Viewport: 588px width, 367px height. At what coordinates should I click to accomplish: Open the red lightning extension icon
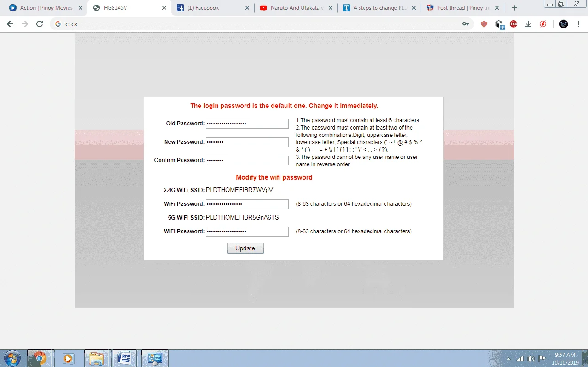pyautogui.click(x=543, y=24)
